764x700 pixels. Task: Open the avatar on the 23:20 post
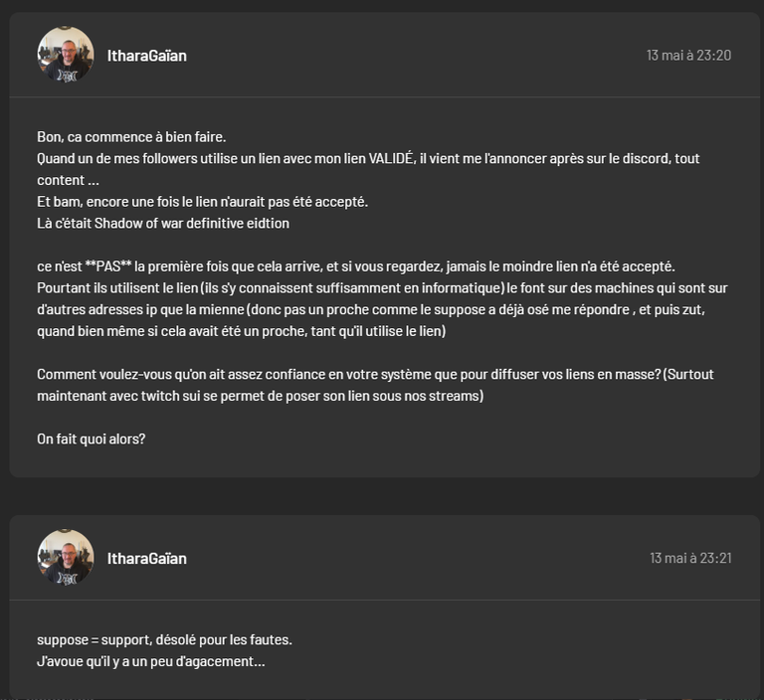(x=66, y=55)
